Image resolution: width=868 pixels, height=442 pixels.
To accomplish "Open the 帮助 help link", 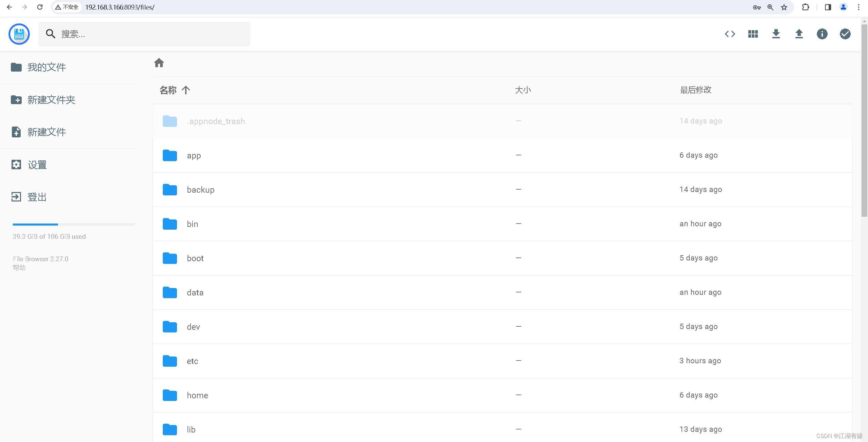I will tap(19, 268).
